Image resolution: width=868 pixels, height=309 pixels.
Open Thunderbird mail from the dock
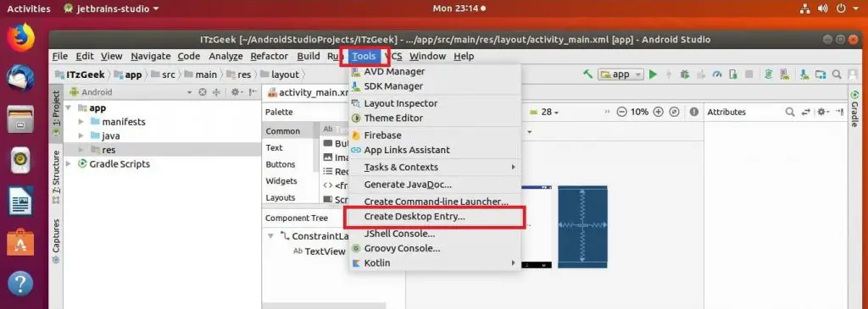20,77
